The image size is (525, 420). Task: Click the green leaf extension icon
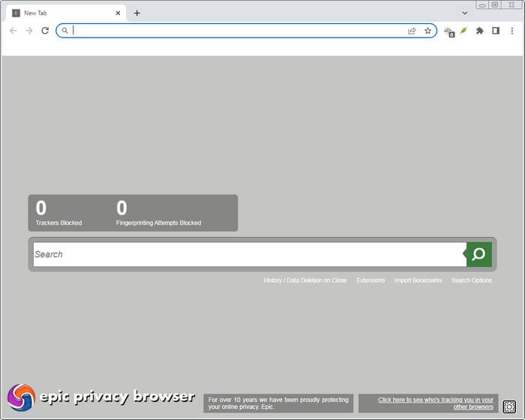pos(463,31)
